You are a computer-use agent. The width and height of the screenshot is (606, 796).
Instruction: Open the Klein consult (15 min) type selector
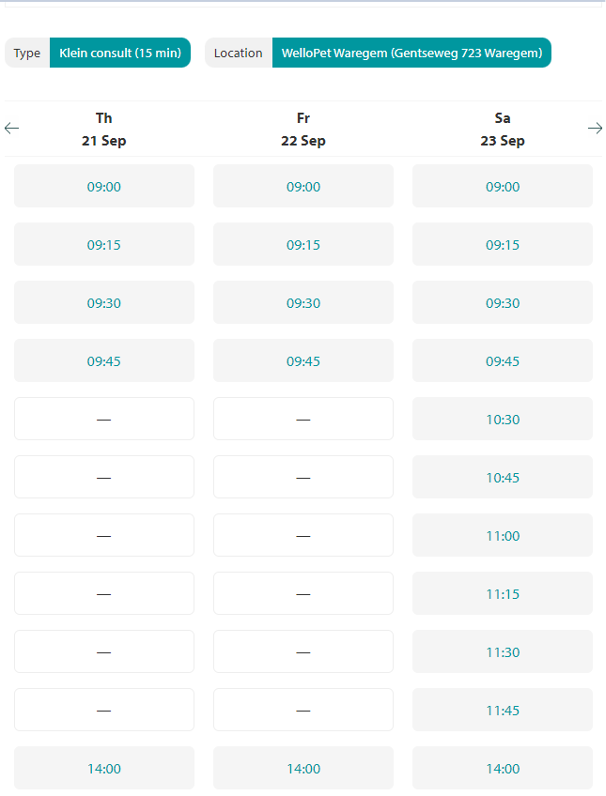(120, 53)
